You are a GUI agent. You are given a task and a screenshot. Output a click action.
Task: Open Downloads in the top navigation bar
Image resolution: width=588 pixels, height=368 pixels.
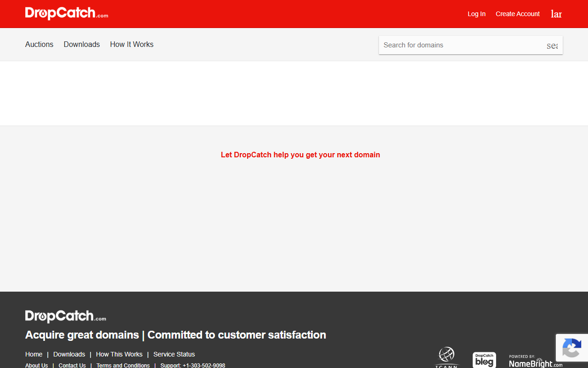[82, 45]
